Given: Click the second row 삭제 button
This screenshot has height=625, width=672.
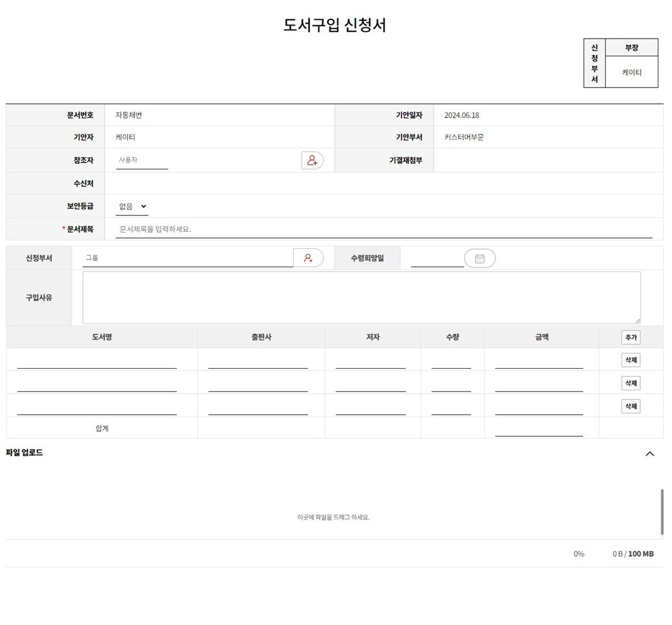Looking at the screenshot, I should point(631,383).
